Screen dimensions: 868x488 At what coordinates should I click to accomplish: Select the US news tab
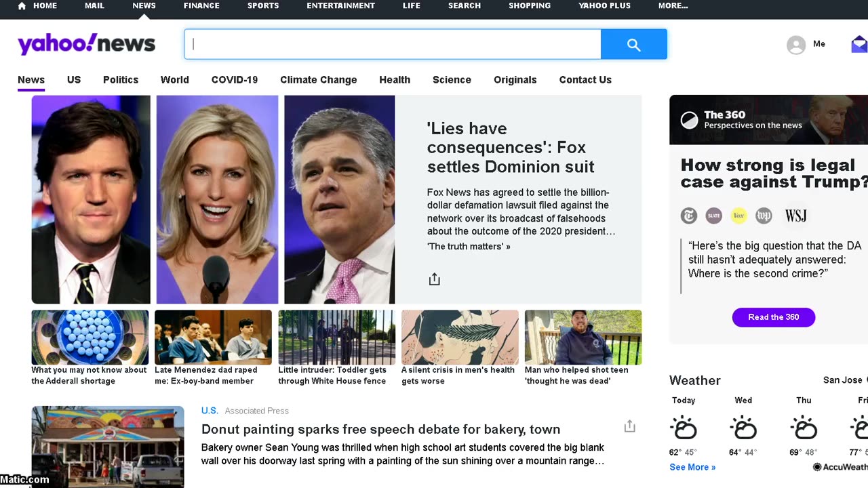pos(74,79)
